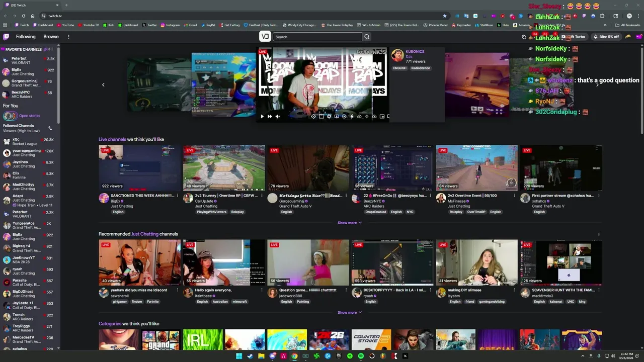This screenshot has width=644, height=362.
Task: Go to previous carousel stream
Action: [x=103, y=84]
